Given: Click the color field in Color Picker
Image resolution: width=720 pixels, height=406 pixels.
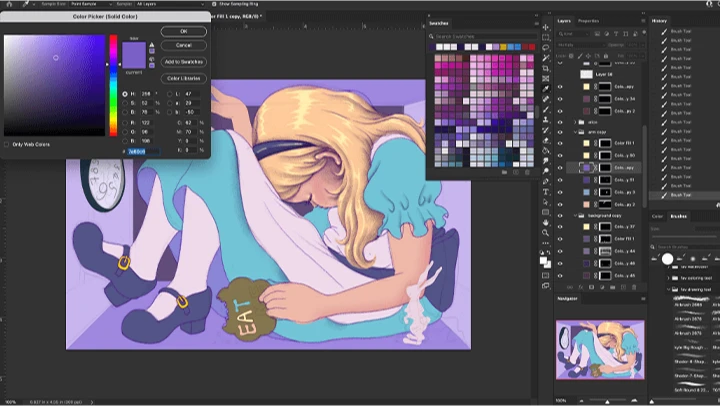Looking at the screenshot, I should (55, 85).
